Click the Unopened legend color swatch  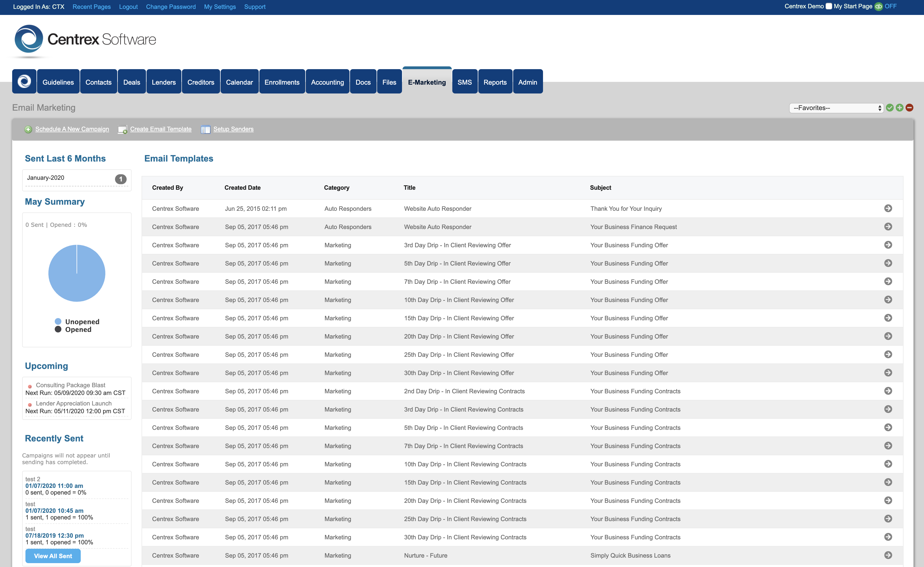(58, 322)
